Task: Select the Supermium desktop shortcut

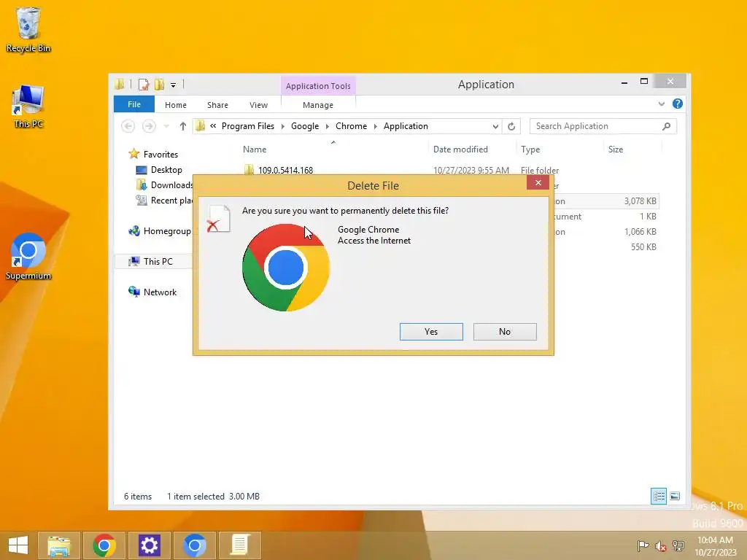Action: click(28, 256)
